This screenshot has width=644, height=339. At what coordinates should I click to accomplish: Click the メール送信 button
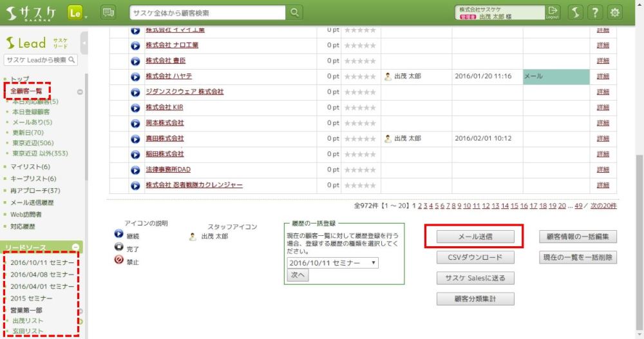(475, 237)
